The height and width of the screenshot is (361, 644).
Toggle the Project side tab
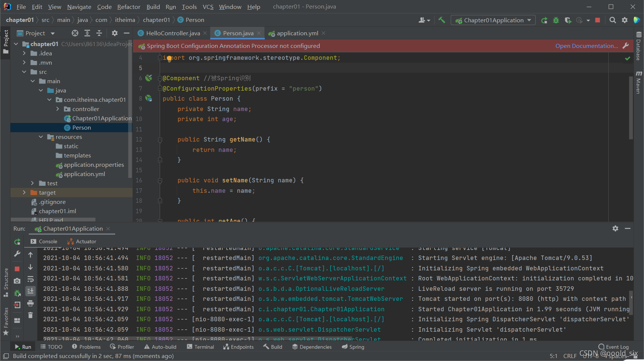coord(6,42)
